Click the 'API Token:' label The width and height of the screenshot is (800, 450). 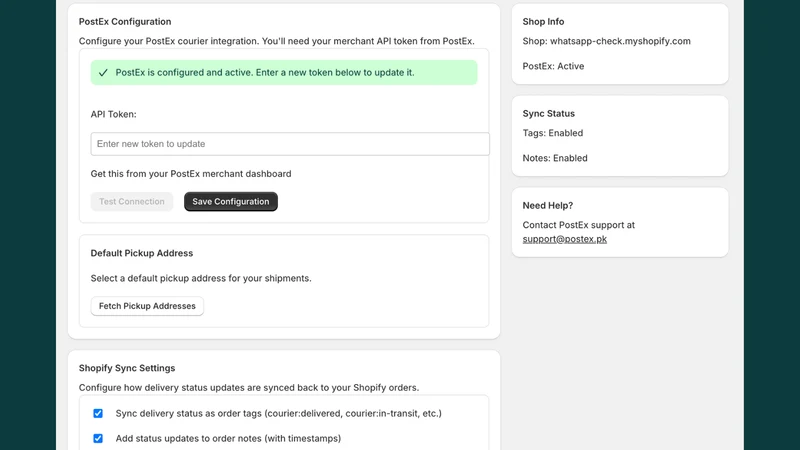click(x=113, y=114)
